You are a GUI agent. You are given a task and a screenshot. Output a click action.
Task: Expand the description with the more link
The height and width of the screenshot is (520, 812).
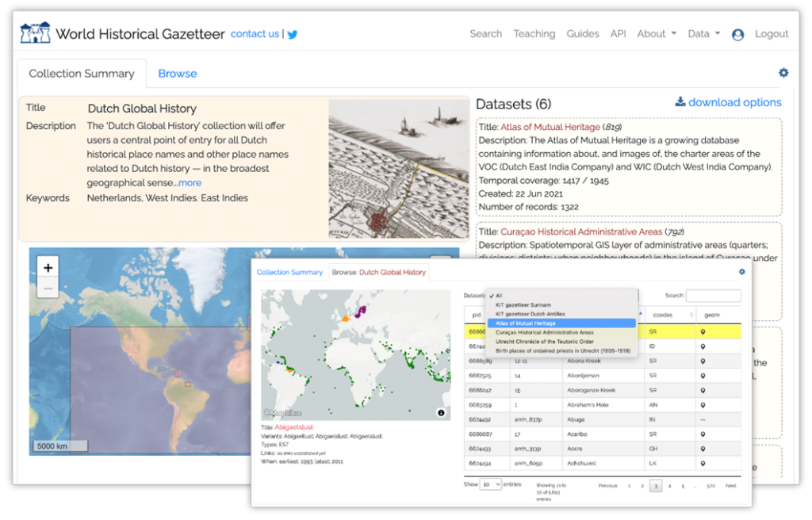[x=190, y=183]
